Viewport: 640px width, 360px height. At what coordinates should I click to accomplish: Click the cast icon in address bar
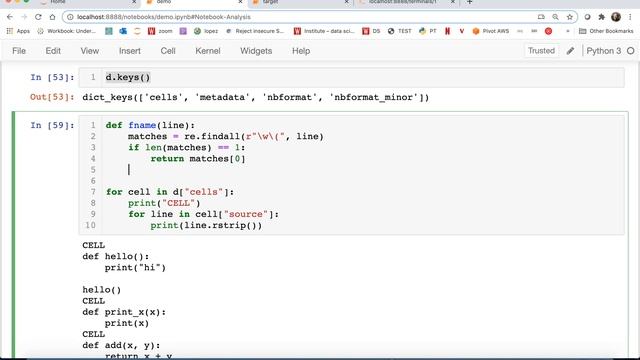(541, 17)
